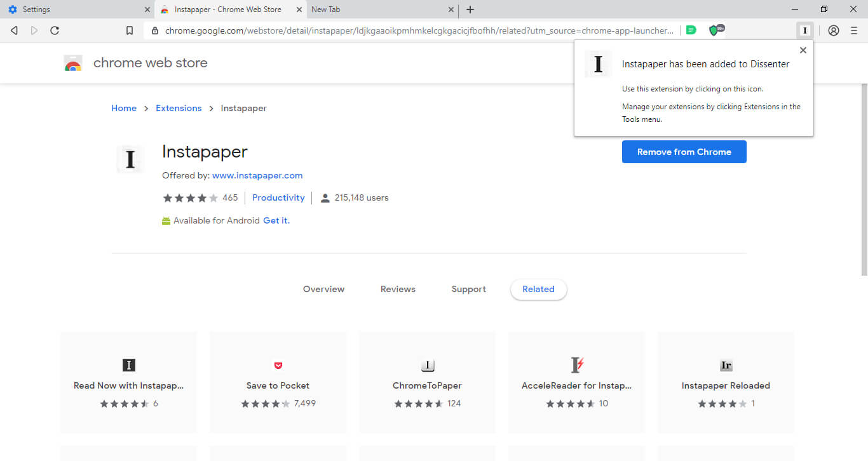The width and height of the screenshot is (868, 461).
Task: Go to Home breadcrumb link
Action: 124,109
